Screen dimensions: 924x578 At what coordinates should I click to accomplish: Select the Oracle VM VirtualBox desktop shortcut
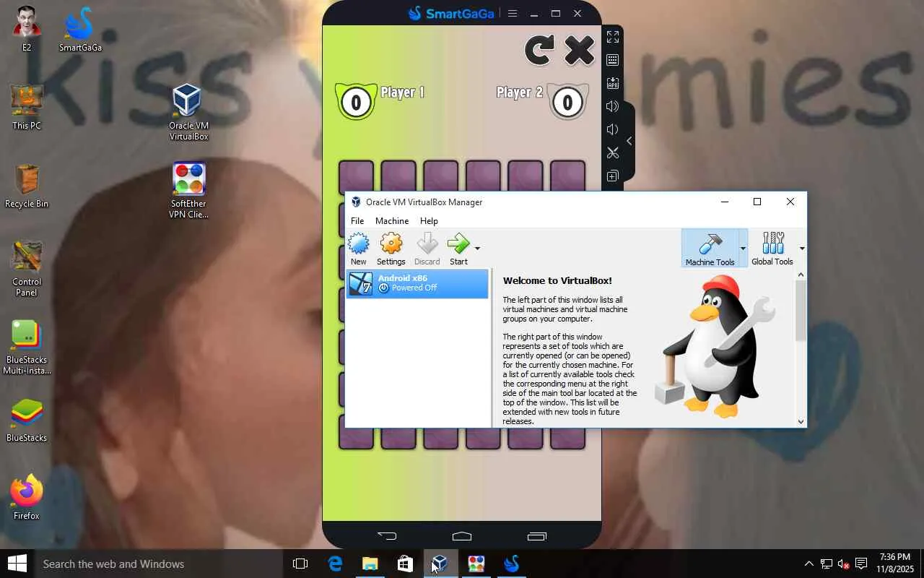coord(188,112)
